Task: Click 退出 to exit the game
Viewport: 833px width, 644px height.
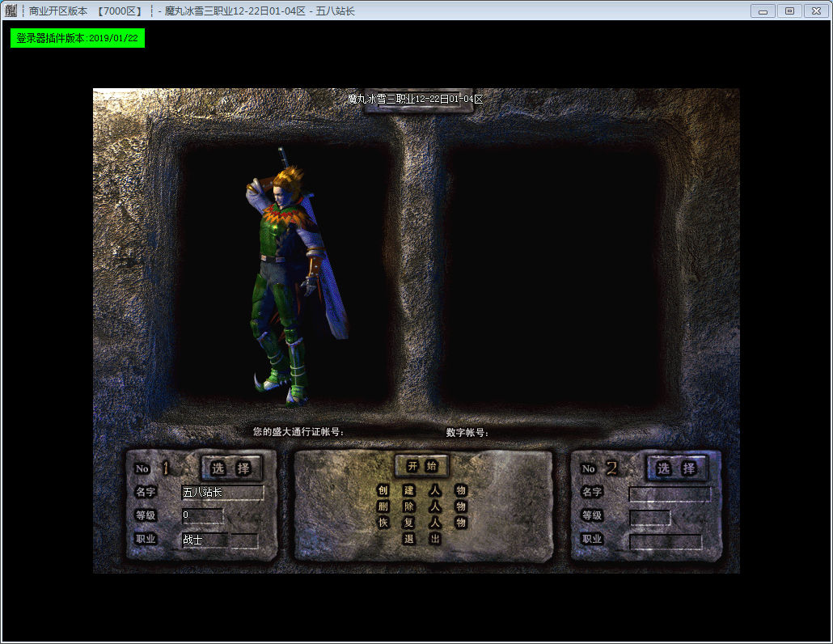Action: click(x=422, y=539)
